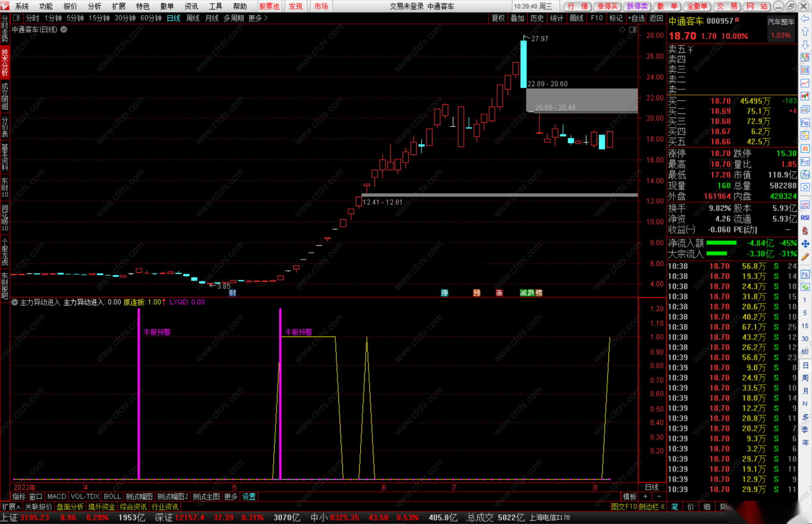Click the 涨停买 button
Image resolution: width=812 pixels, height=524 pixels.
[x=607, y=6]
